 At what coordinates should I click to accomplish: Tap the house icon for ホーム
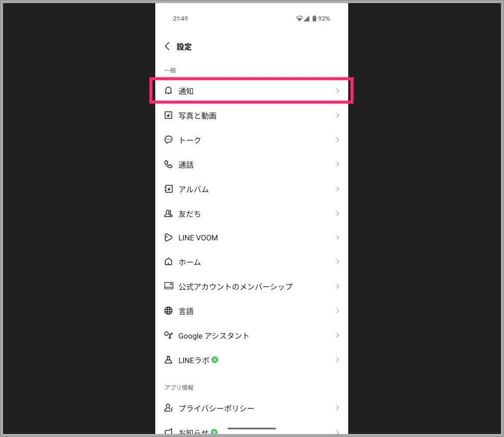click(169, 261)
